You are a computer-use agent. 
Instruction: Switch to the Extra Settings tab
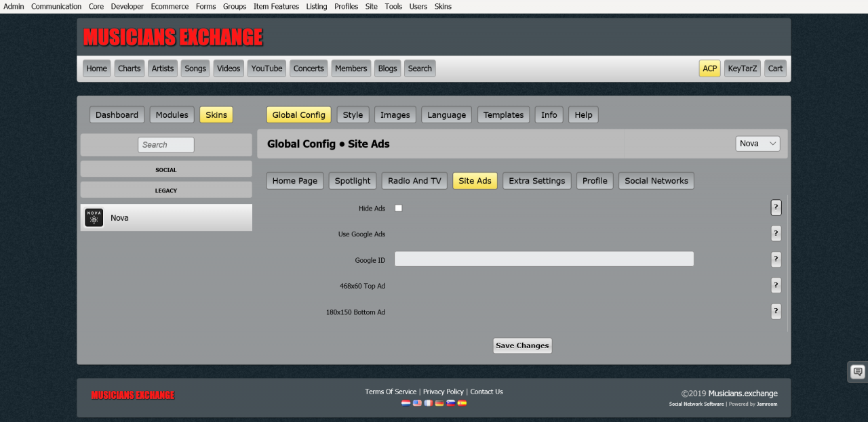click(x=536, y=181)
